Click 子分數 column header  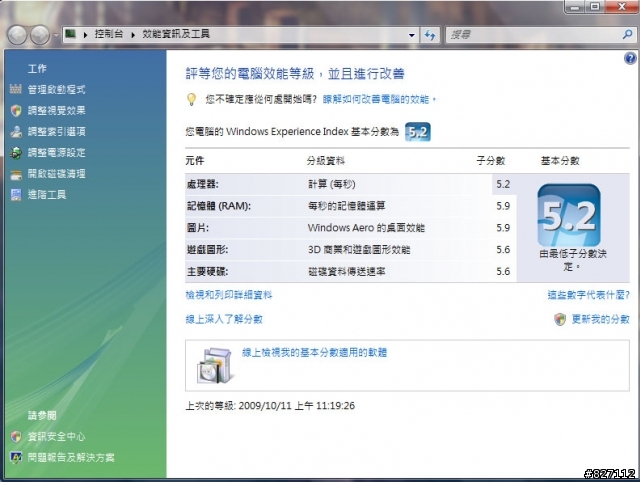(x=491, y=161)
